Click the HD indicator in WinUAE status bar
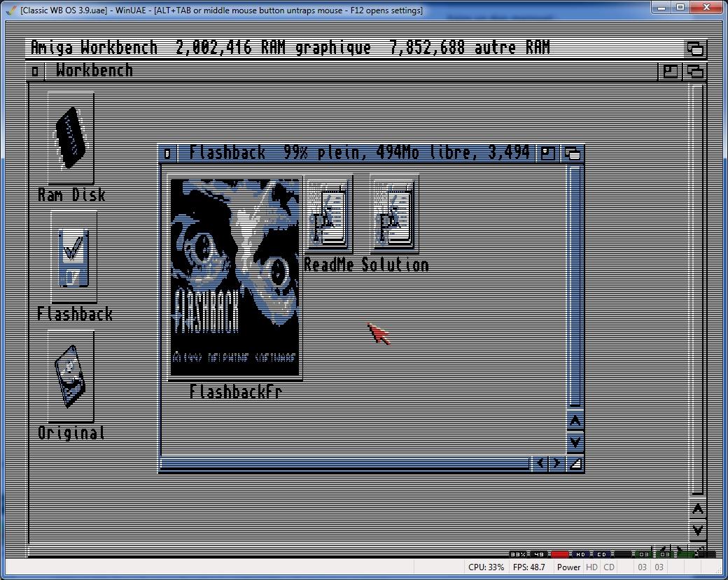728x580 pixels. click(591, 567)
